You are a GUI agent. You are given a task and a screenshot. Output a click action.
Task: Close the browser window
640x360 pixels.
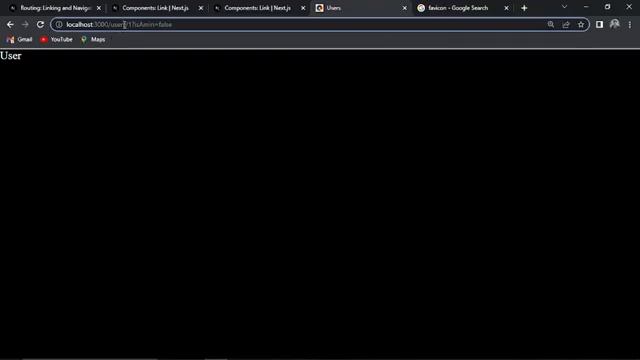pyautogui.click(x=629, y=7)
